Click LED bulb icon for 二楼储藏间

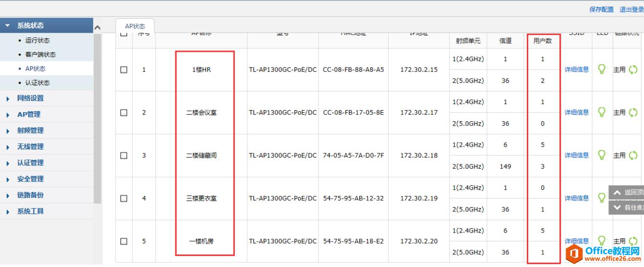[x=601, y=155]
